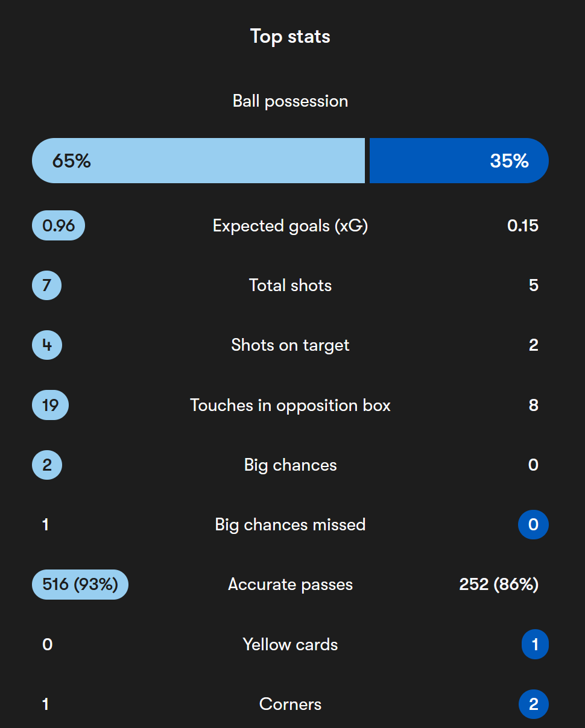Click the Shots on target label
The image size is (585, 728).
(x=290, y=345)
